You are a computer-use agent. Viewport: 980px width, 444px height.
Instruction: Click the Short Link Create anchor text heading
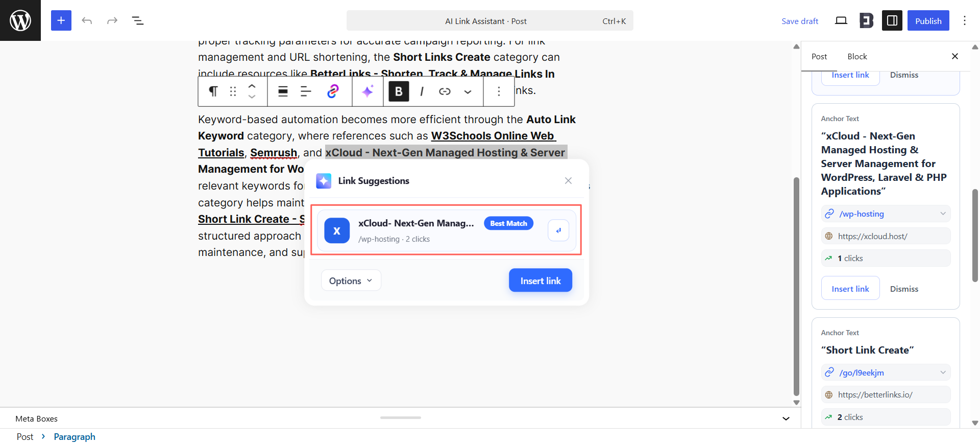867,350
